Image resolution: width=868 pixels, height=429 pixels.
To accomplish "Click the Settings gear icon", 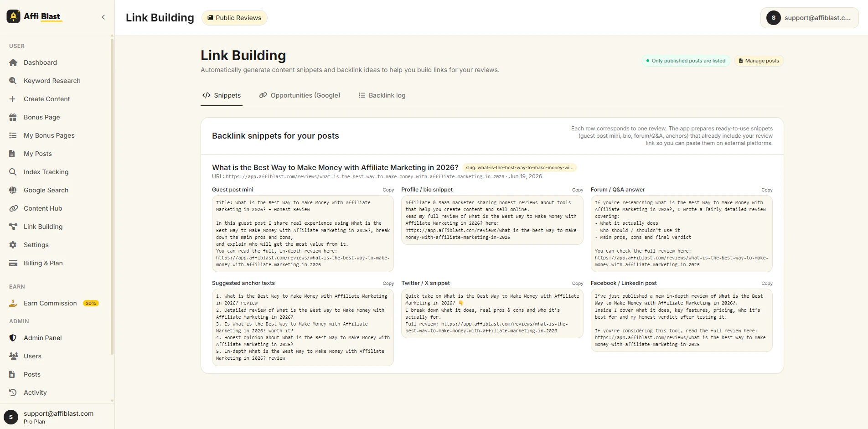I will click(13, 245).
